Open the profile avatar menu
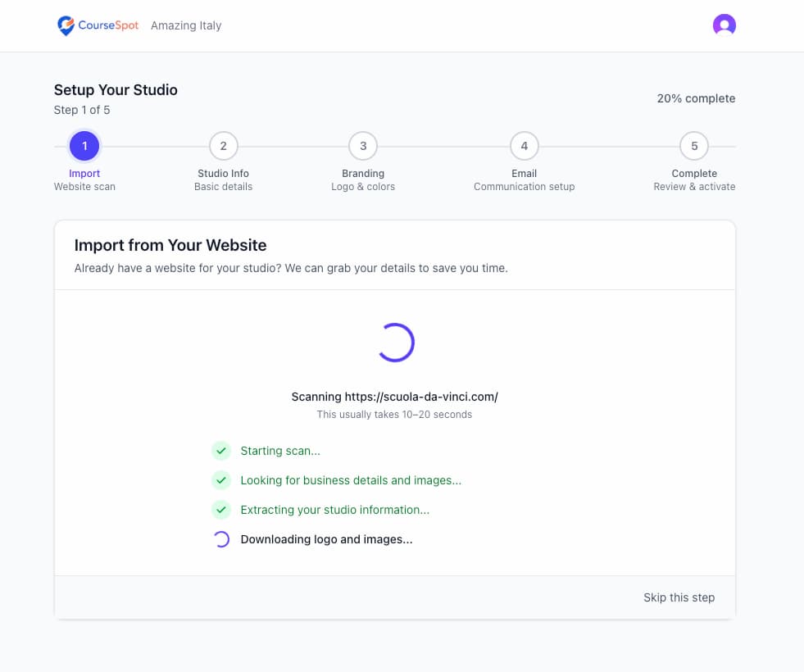 point(725,25)
